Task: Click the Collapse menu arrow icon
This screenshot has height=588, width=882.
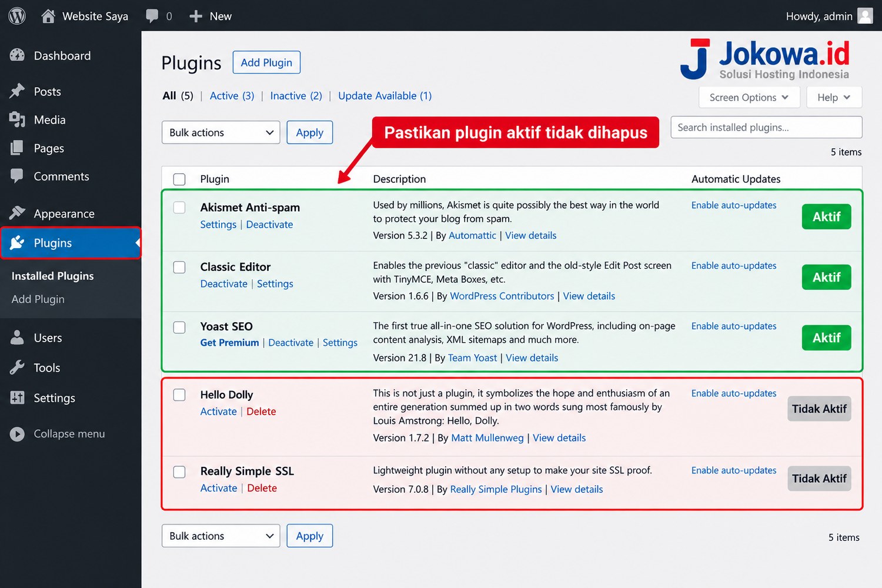Action: point(18,434)
